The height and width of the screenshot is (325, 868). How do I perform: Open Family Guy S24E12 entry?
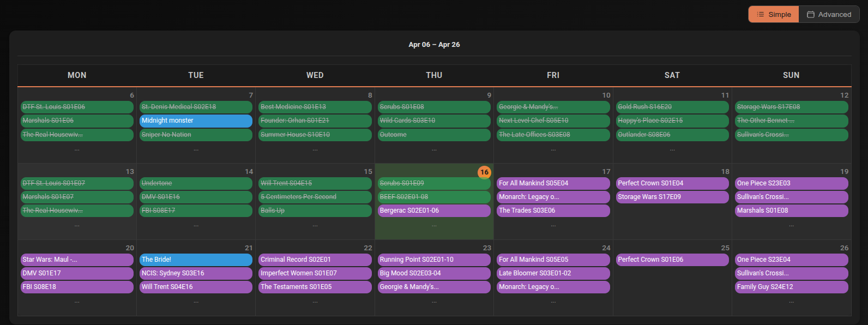coord(791,287)
